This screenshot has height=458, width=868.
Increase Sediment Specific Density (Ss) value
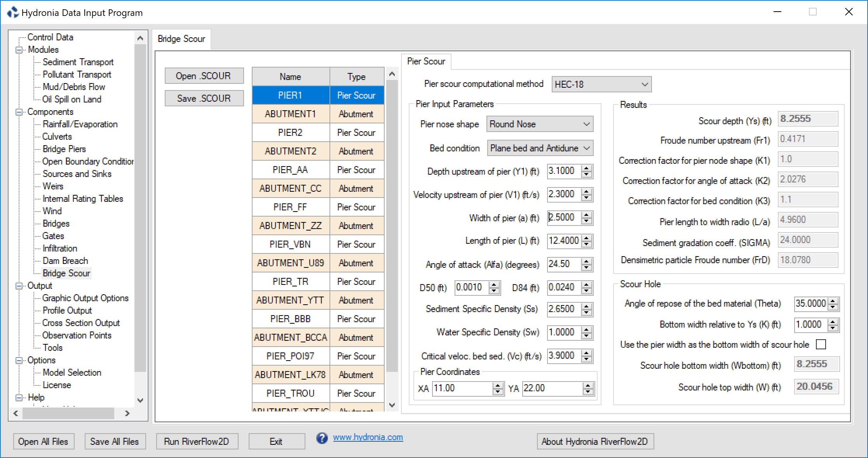coord(587,306)
